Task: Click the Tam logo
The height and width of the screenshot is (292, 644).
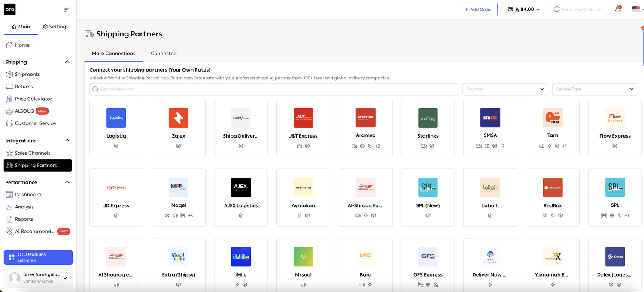Action: [553, 118]
